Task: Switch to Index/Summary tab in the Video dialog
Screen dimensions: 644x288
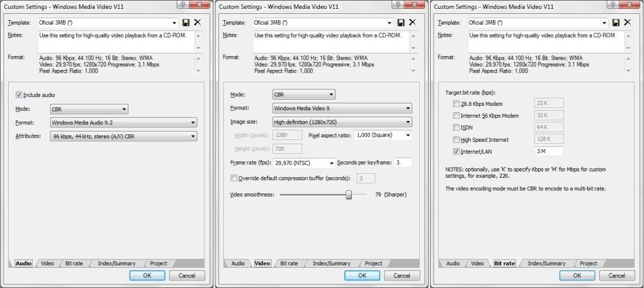Action: 331,263
